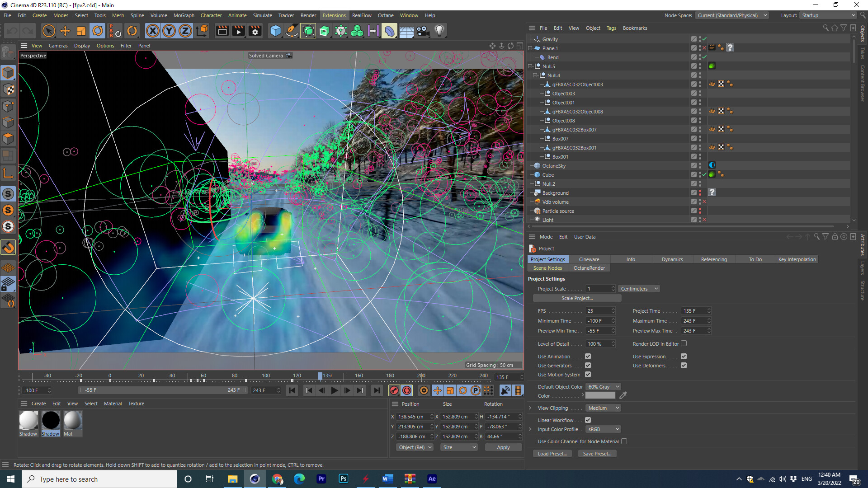
Task: Select the Move tool in toolbar
Action: pyautogui.click(x=65, y=31)
